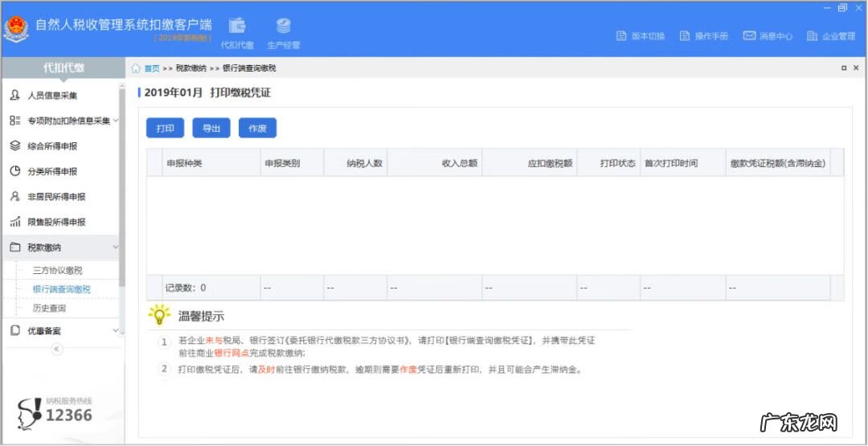868x446 pixels.
Task: Click the 记录数：0 footer cell
Action: pyautogui.click(x=211, y=288)
